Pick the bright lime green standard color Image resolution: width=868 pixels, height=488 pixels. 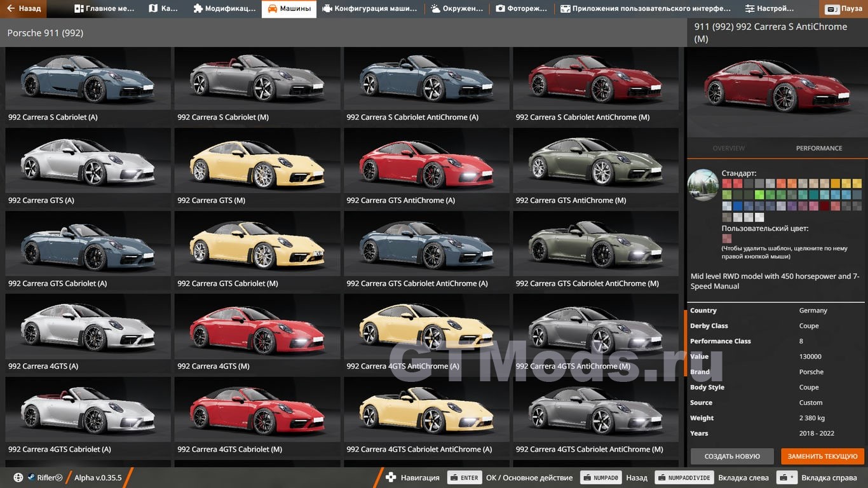tap(759, 194)
